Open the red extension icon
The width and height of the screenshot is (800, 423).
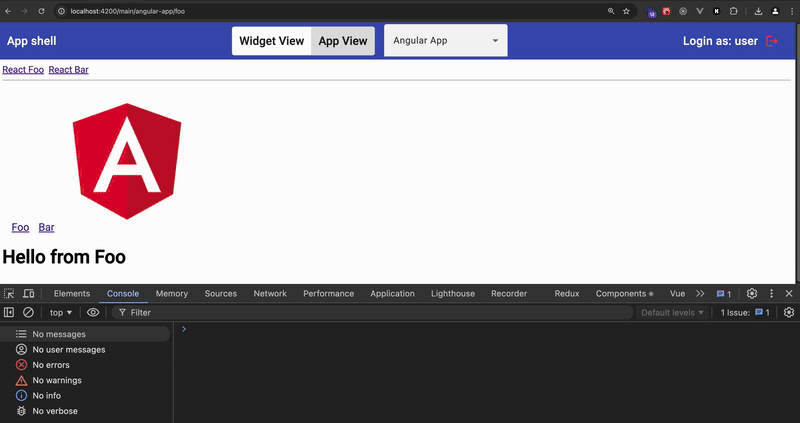coord(666,11)
